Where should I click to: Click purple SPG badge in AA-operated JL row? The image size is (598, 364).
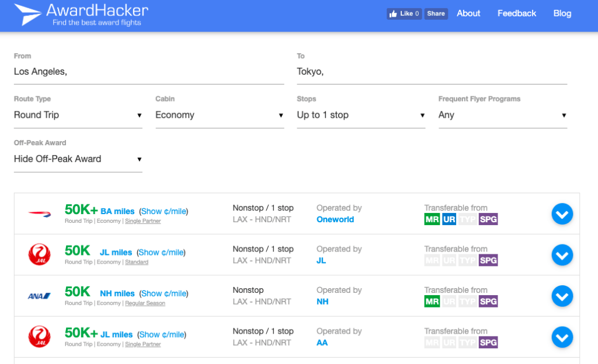(x=488, y=342)
